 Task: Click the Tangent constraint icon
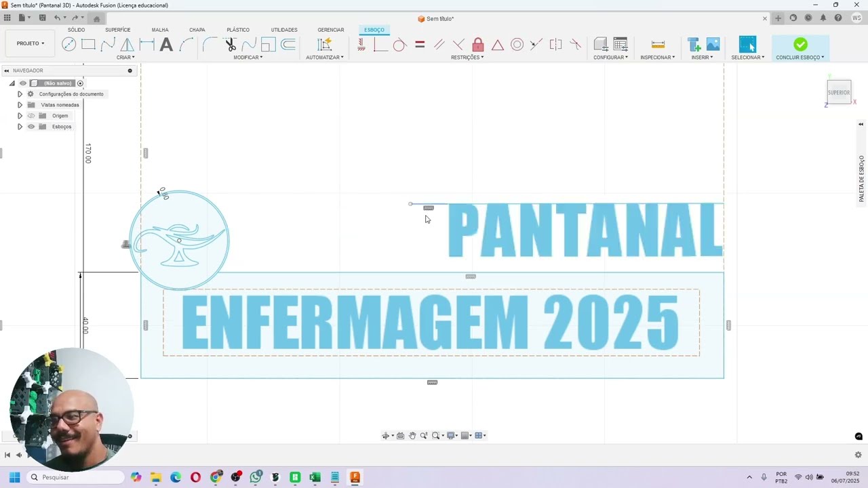point(399,45)
